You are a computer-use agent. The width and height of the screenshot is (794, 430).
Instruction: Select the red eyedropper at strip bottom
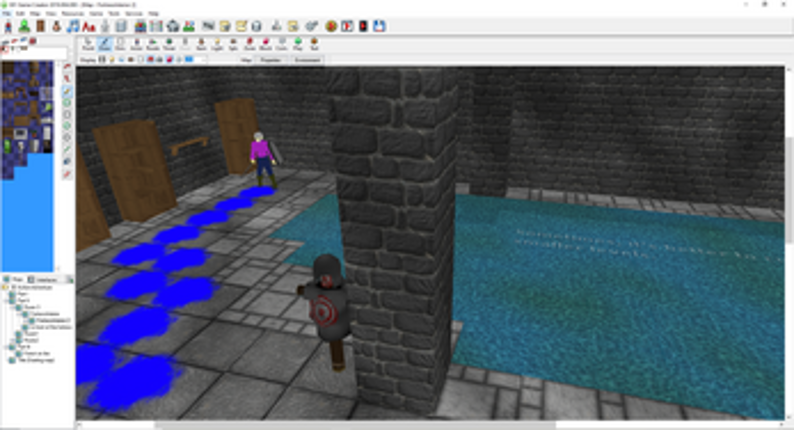[x=67, y=174]
